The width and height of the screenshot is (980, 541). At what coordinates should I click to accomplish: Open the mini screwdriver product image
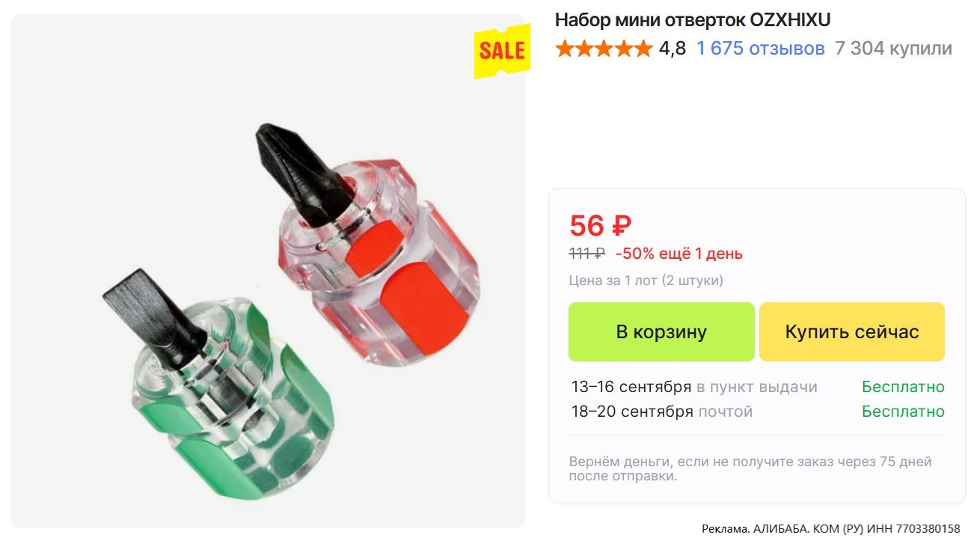point(268,271)
